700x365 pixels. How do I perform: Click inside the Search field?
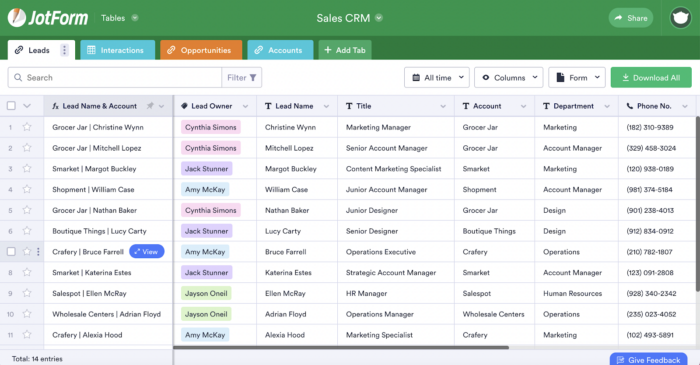115,78
